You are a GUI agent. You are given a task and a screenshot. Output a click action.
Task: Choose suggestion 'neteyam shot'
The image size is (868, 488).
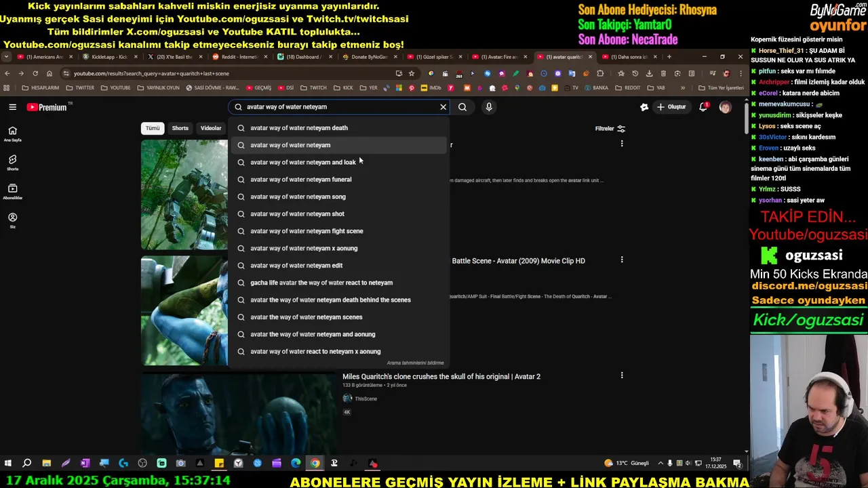pyautogui.click(x=338, y=213)
